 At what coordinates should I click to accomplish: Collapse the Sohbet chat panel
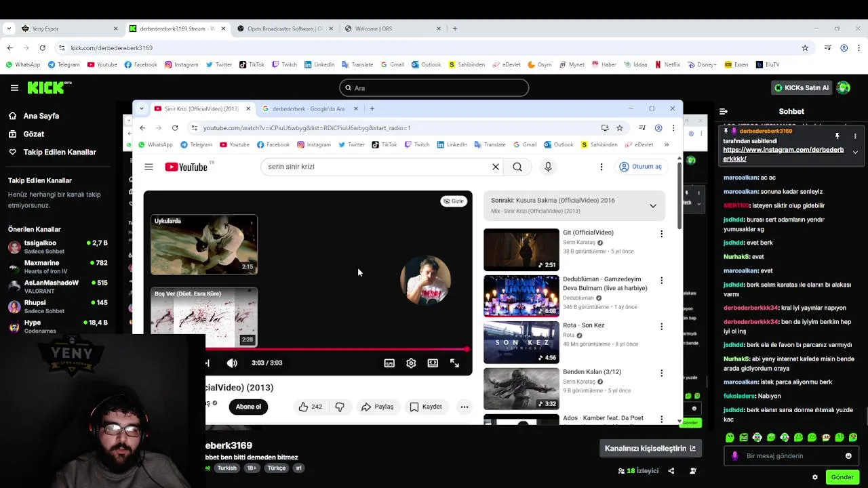[724, 111]
